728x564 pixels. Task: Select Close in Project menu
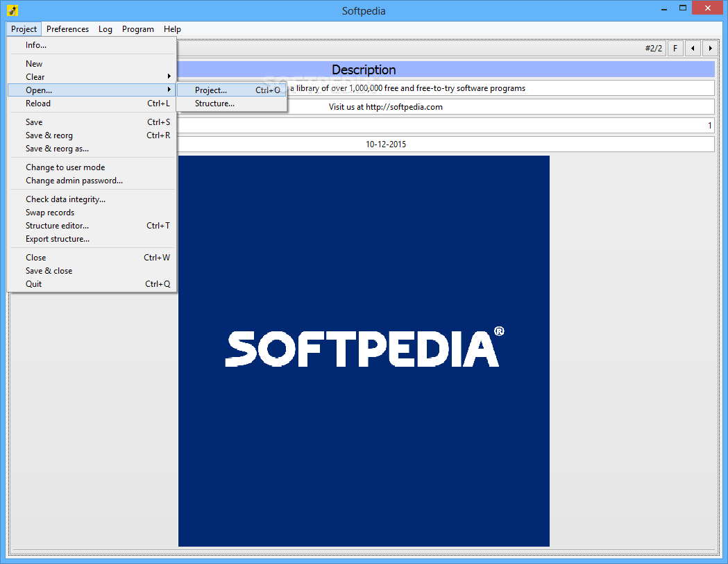92,258
